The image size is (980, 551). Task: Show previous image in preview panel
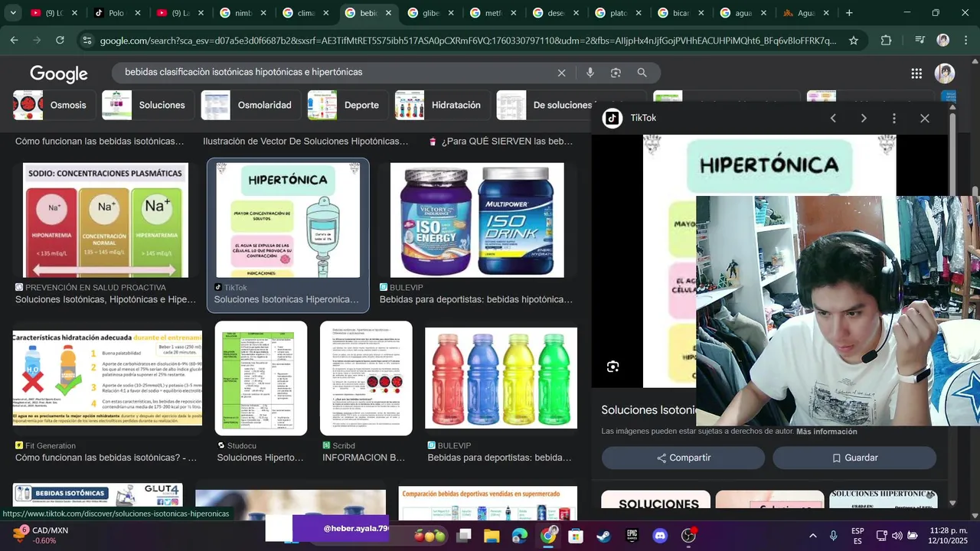tap(833, 118)
